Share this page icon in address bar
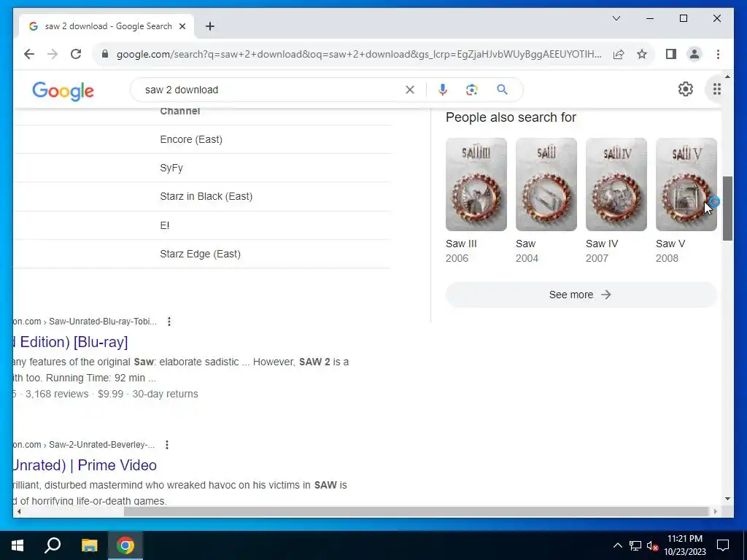747x560 pixels. pyautogui.click(x=619, y=54)
